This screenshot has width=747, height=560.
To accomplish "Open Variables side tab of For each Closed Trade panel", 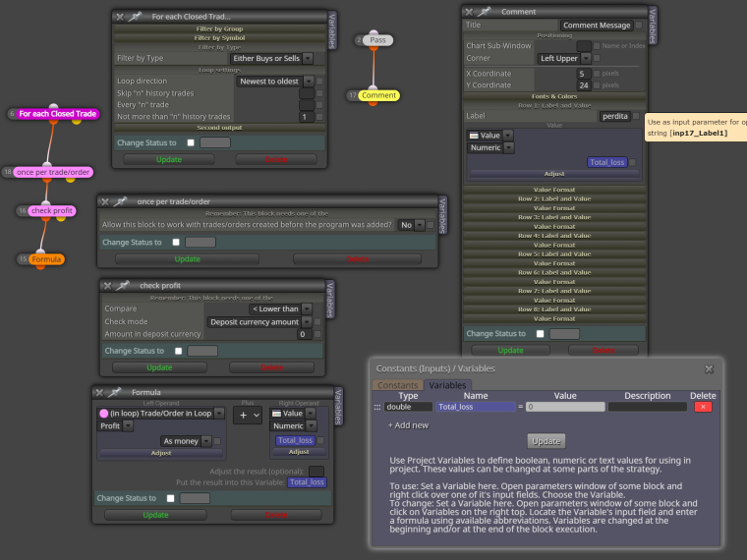I will (x=332, y=30).
